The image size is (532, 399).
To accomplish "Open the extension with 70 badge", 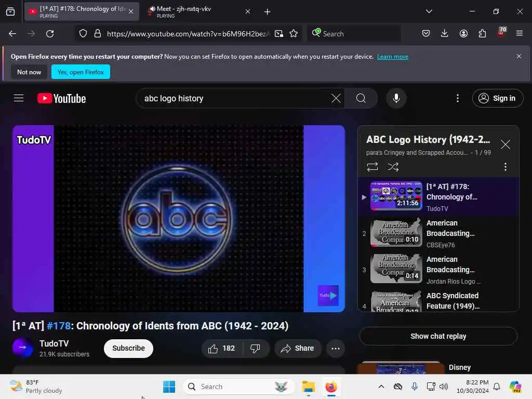I will 501,33.
